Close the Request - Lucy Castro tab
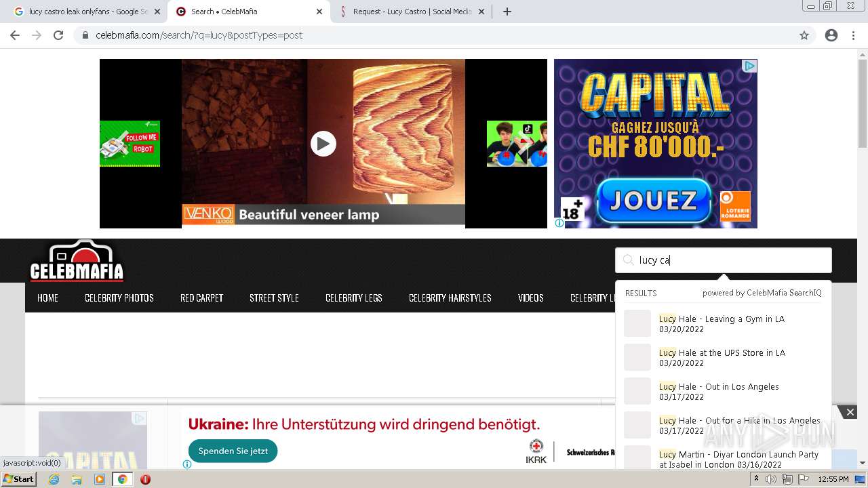This screenshot has height=488, width=868. coord(481,12)
